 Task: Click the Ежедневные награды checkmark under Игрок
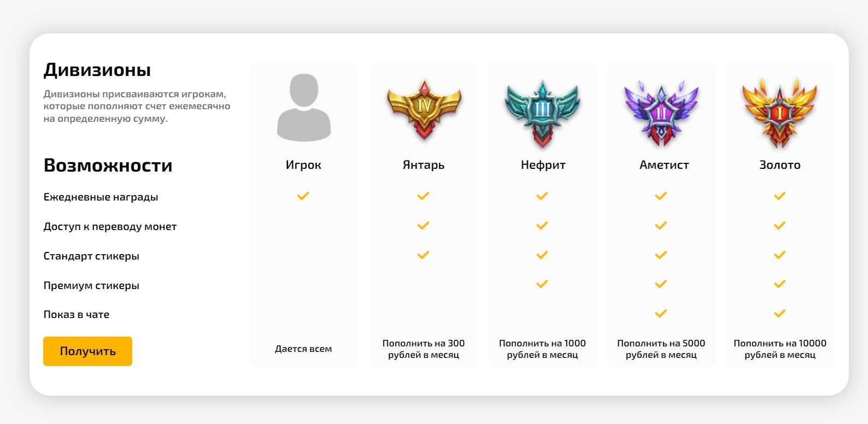click(303, 196)
